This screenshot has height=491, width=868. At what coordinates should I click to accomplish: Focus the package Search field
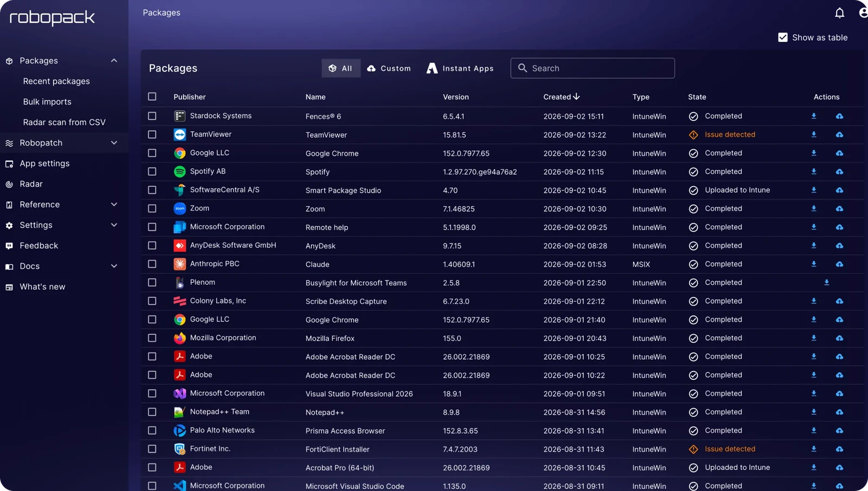(x=592, y=68)
